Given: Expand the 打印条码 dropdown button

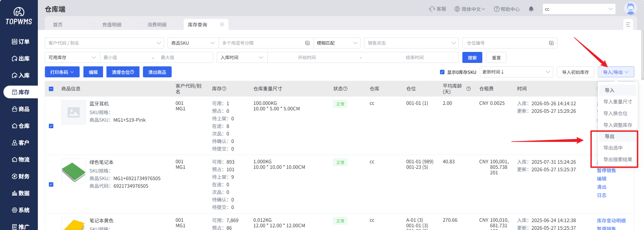Looking at the screenshot, I should pos(62,72).
